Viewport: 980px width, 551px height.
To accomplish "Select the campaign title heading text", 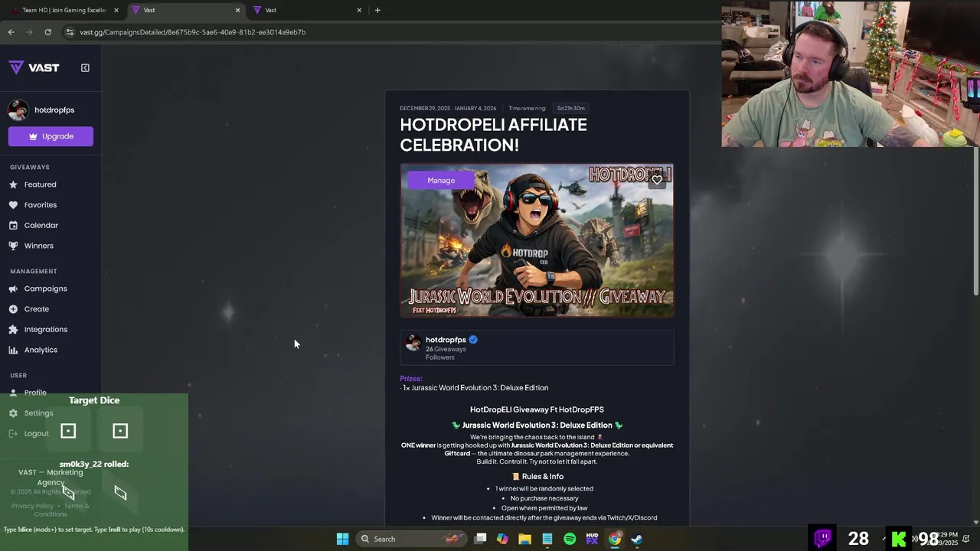I will click(493, 135).
